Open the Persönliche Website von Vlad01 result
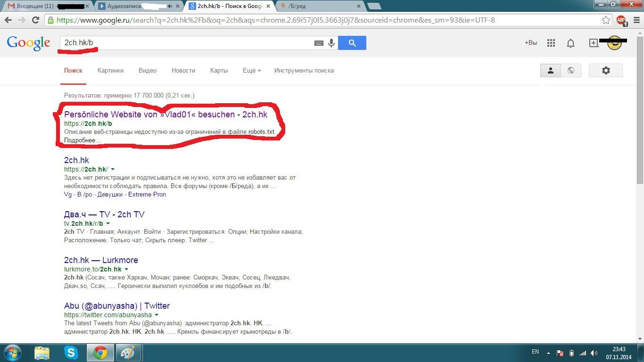Screen dimensions: 644x362 pyautogui.click(x=165, y=115)
